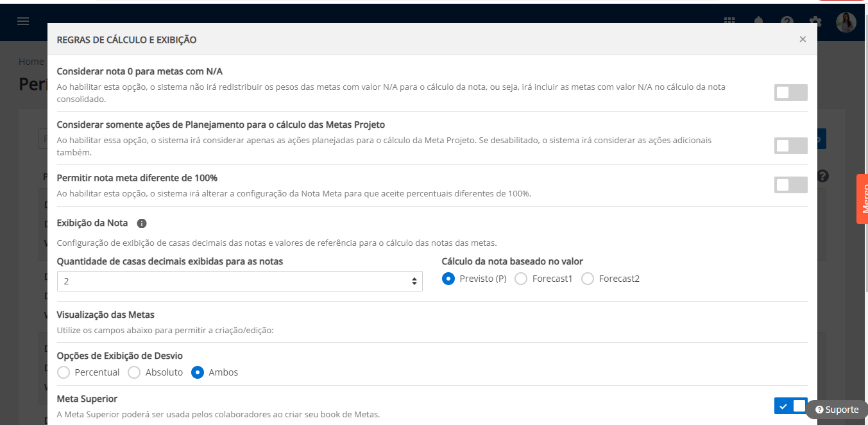Open the apps grid launcher
This screenshot has height=425, width=868.
coord(729,21)
